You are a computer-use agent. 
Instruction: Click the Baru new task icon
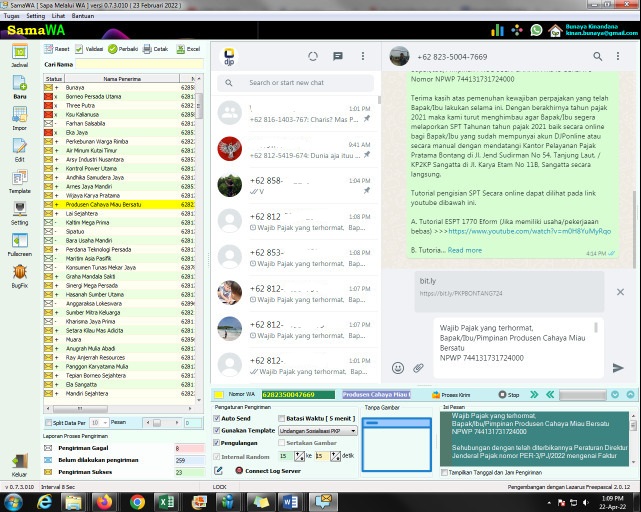click(19, 86)
